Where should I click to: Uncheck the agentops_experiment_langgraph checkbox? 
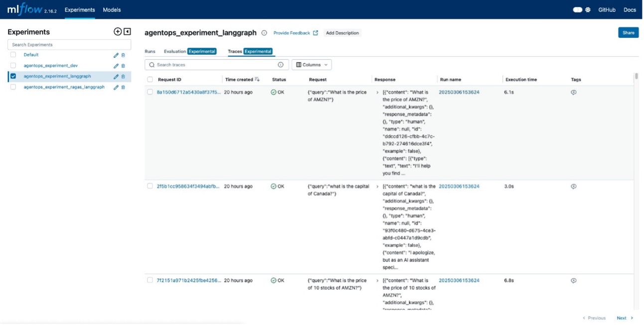(x=13, y=76)
